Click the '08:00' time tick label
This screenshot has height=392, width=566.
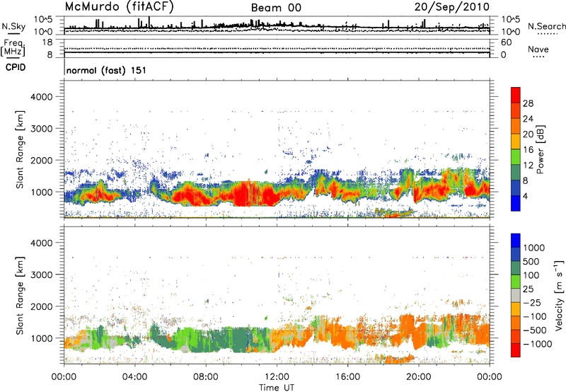coord(206,377)
